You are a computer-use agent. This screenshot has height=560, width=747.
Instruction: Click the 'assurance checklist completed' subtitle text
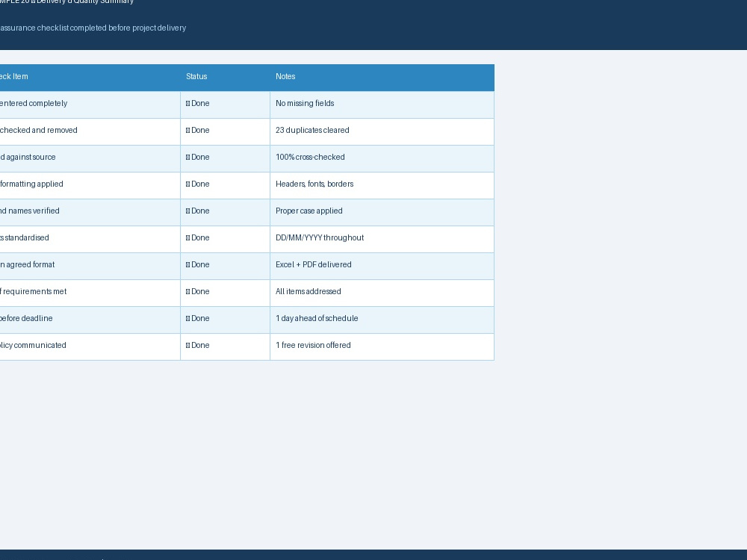coord(93,28)
